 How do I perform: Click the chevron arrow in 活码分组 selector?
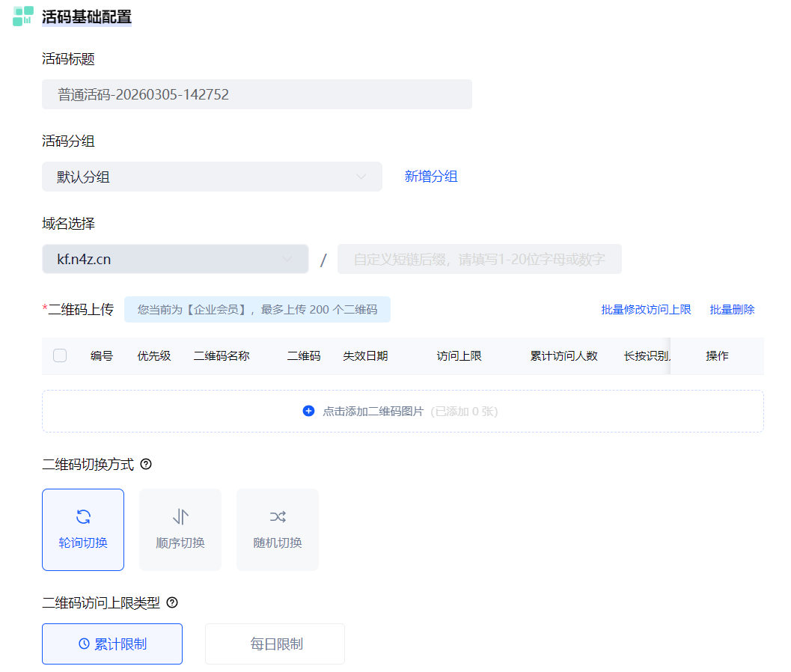[x=361, y=177]
